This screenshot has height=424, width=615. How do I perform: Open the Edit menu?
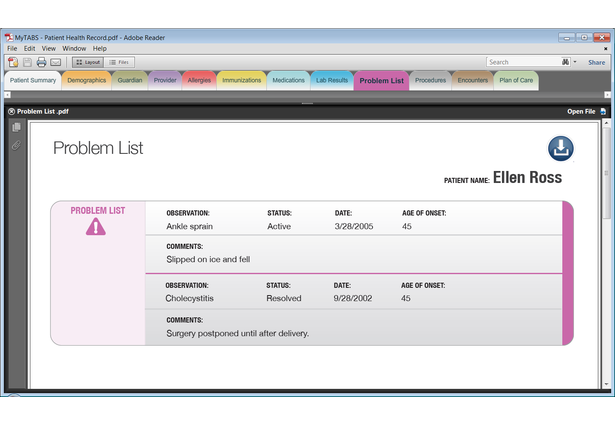[29, 48]
